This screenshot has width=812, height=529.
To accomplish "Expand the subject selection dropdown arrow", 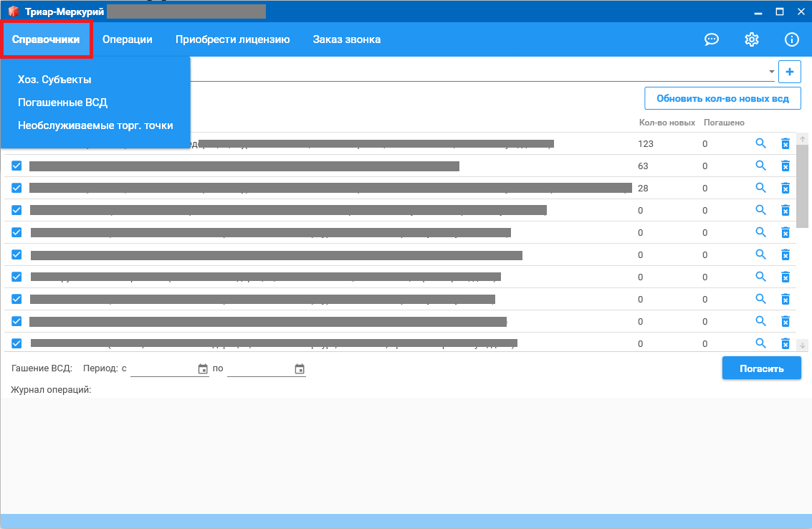I will pyautogui.click(x=771, y=72).
